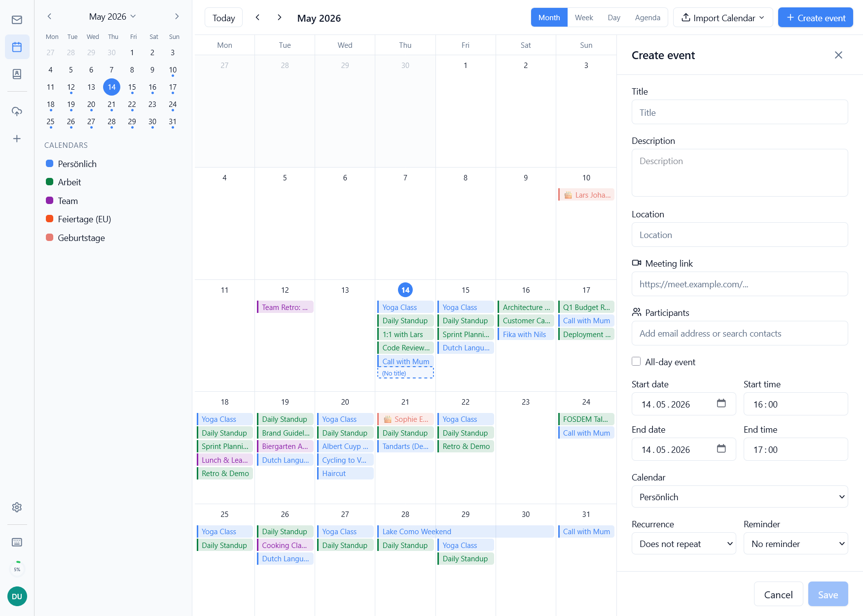This screenshot has height=616, width=863.
Task: Navigate to previous month in main toolbar
Action: [257, 17]
